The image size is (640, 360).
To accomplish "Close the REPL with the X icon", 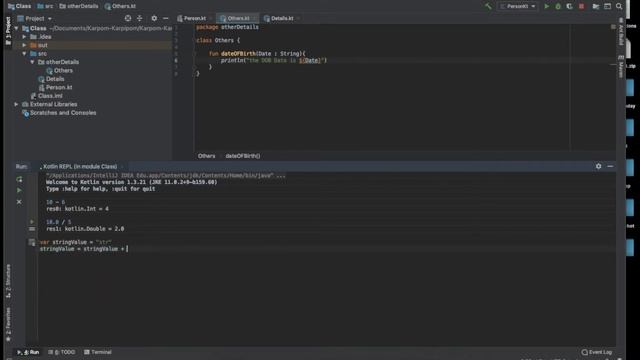I will point(19,202).
